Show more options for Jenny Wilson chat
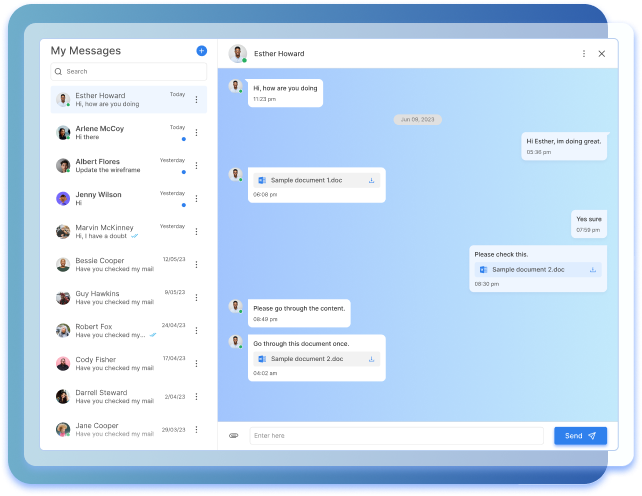 (196, 198)
